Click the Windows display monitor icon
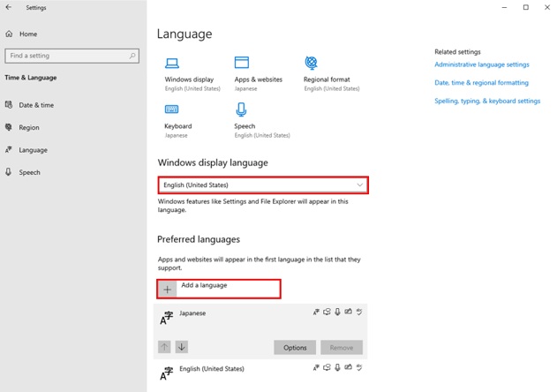The width and height of the screenshot is (557, 392). tap(172, 63)
